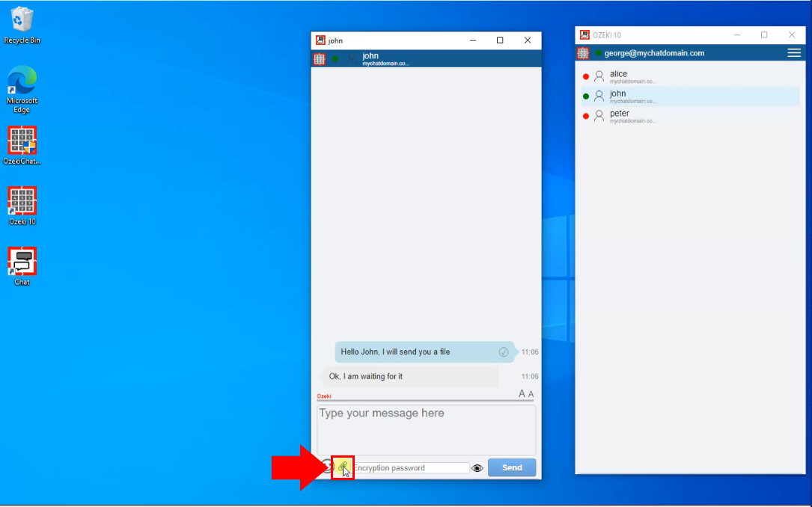
Task: Click the message text area
Action: click(x=426, y=429)
